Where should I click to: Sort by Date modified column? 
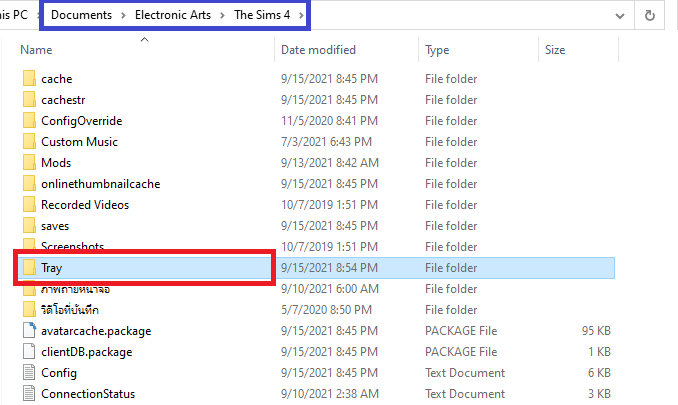click(318, 50)
